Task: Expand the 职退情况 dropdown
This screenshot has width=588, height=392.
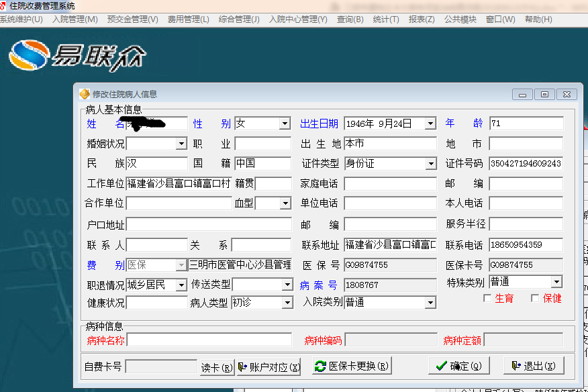Action: pos(181,285)
